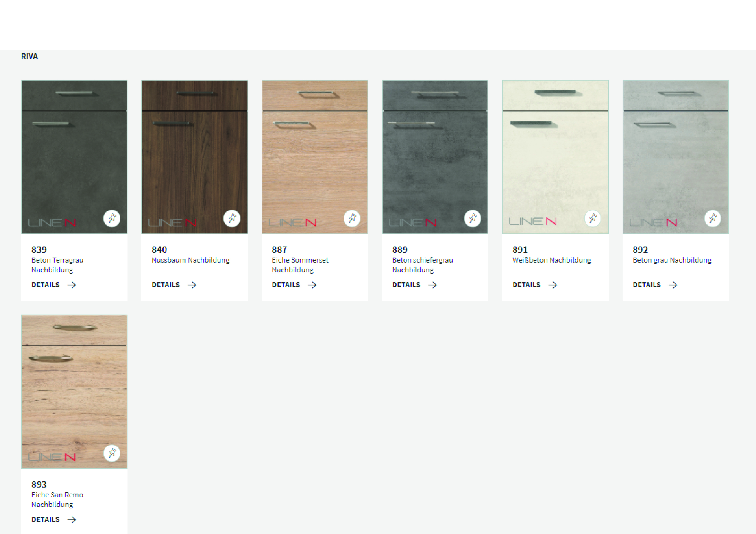Image resolution: width=756 pixels, height=534 pixels.
Task: Pin the 840 Nussbaum front
Action: [x=232, y=219]
